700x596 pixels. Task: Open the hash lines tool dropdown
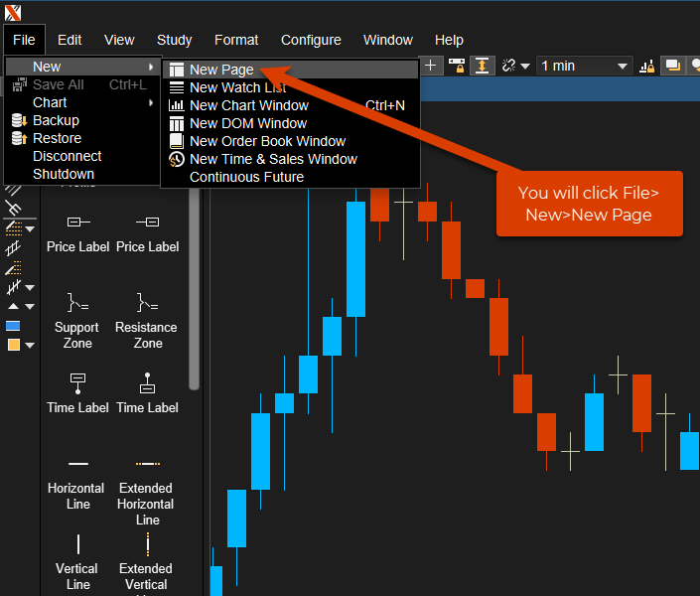[30, 287]
